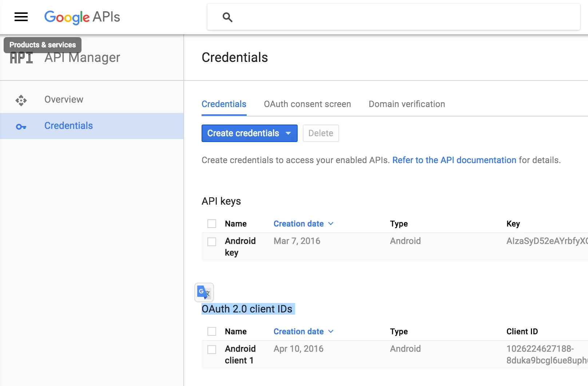Check the Android key row checkbox
Viewport: 588px width, 386px height.
(212, 241)
